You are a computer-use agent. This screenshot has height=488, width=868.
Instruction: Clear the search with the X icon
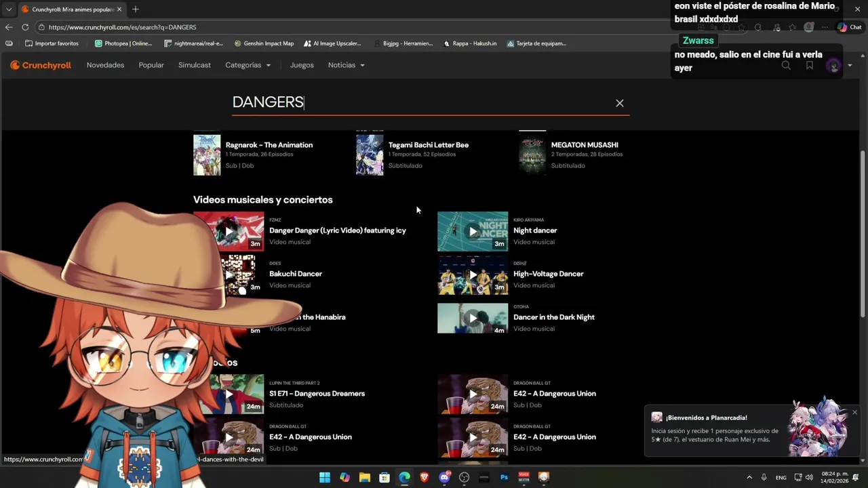pyautogui.click(x=619, y=103)
